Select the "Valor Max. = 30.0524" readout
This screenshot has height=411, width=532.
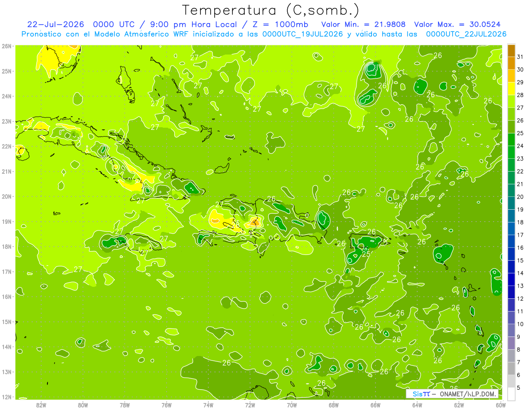pyautogui.click(x=458, y=24)
